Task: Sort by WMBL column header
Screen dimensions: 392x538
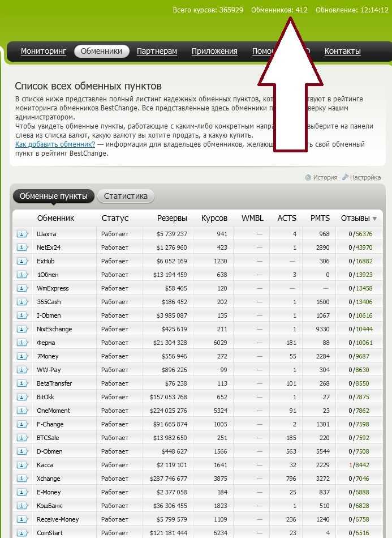Action: pos(252,218)
